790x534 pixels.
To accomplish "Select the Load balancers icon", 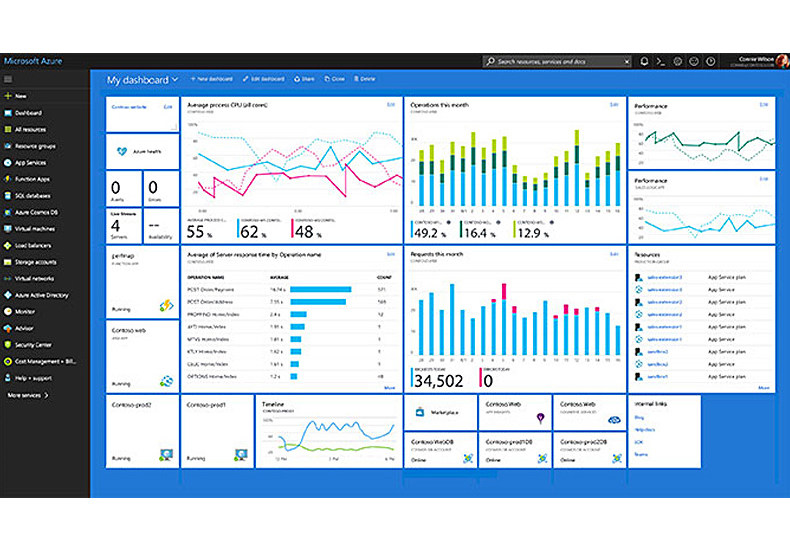I will pos(8,245).
